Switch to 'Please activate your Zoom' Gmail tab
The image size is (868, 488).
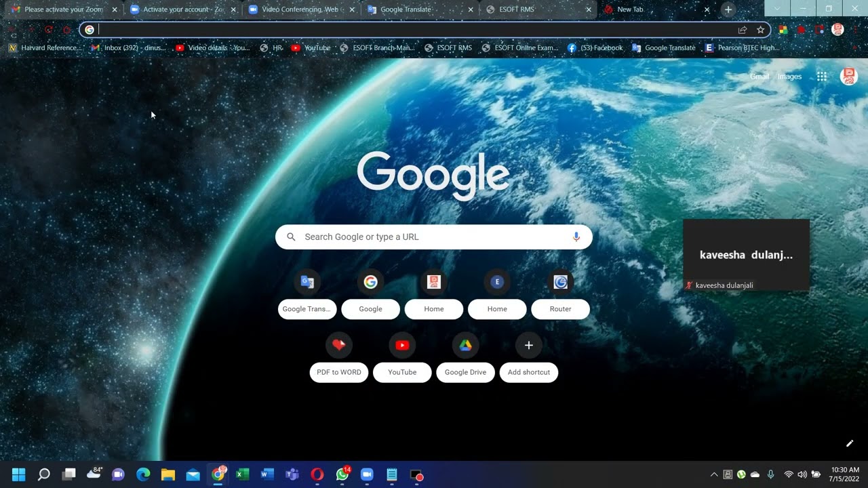point(63,9)
